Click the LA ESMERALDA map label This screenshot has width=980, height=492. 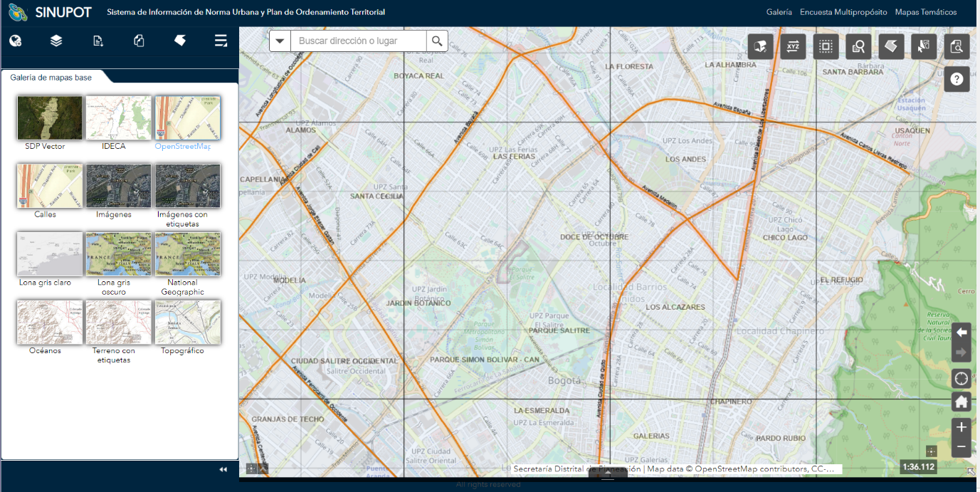pyautogui.click(x=542, y=411)
